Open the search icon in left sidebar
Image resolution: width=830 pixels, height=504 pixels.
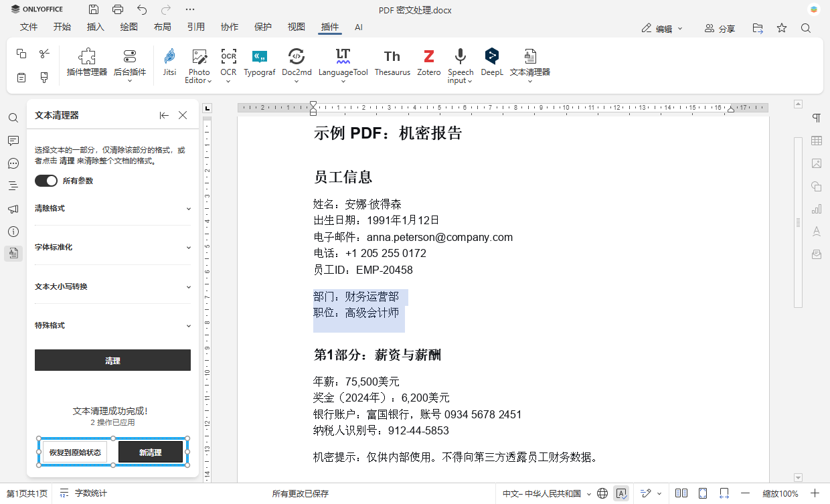[x=13, y=118]
